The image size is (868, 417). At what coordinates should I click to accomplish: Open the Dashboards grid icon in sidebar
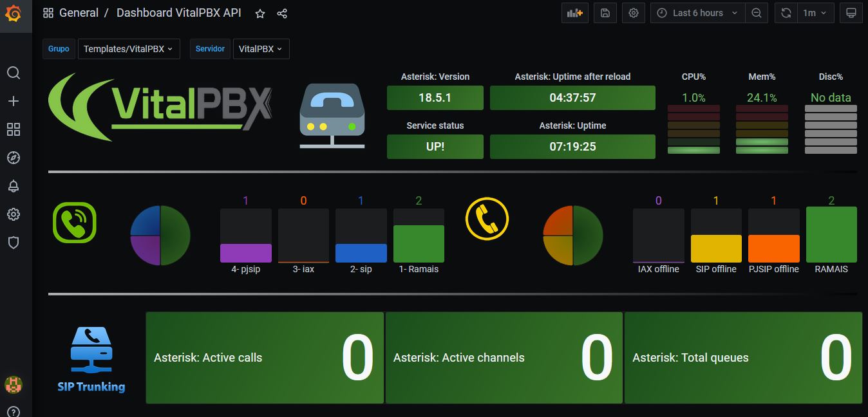14,129
